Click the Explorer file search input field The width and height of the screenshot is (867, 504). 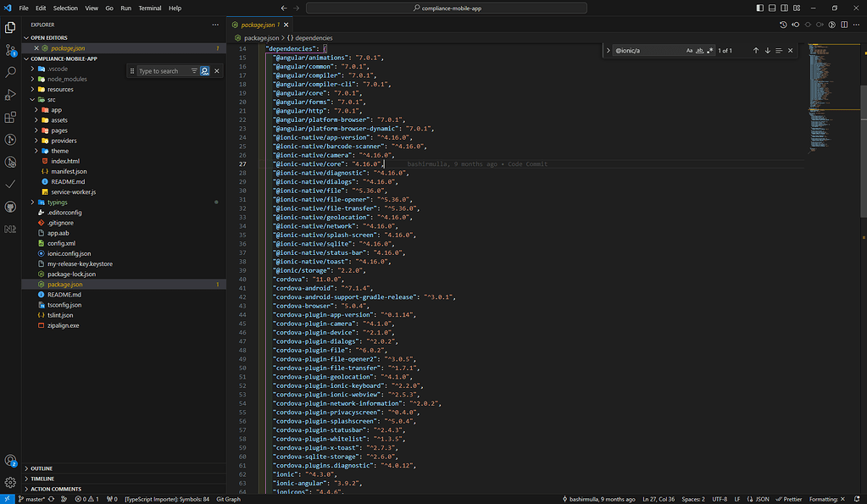pyautogui.click(x=161, y=70)
